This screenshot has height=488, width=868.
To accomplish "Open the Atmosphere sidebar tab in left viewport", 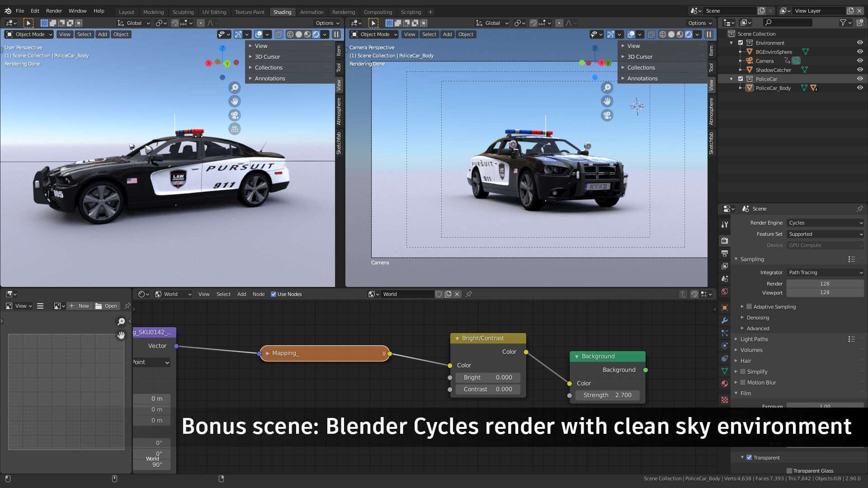I will pos(339,111).
